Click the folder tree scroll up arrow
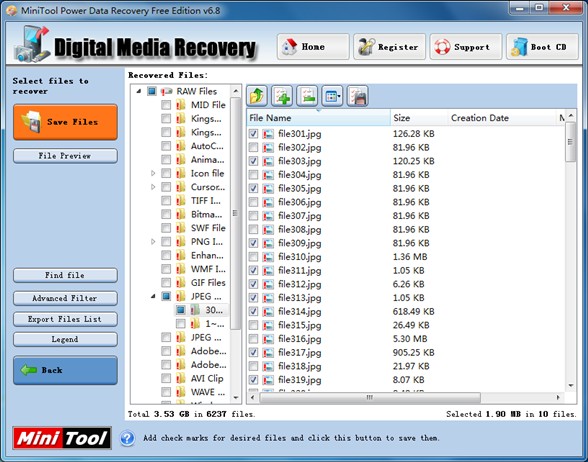Image resolution: width=588 pixels, height=462 pixels. click(236, 91)
